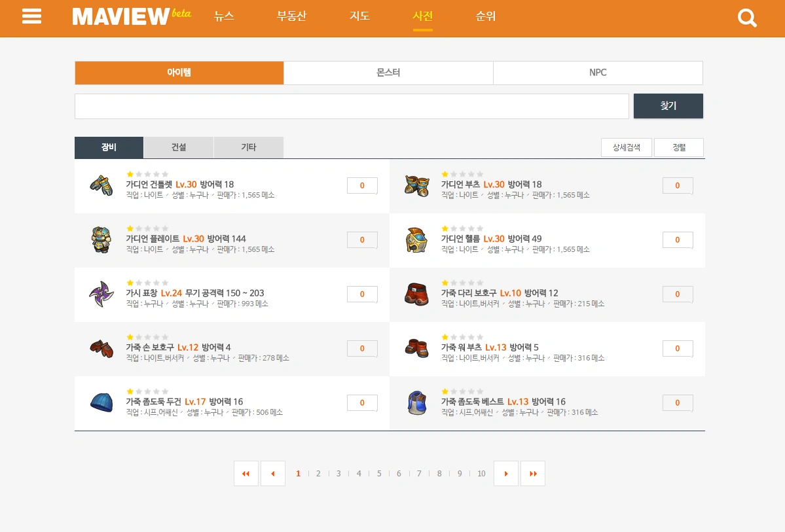Go to page 2
The height and width of the screenshot is (532, 785).
coord(318,474)
